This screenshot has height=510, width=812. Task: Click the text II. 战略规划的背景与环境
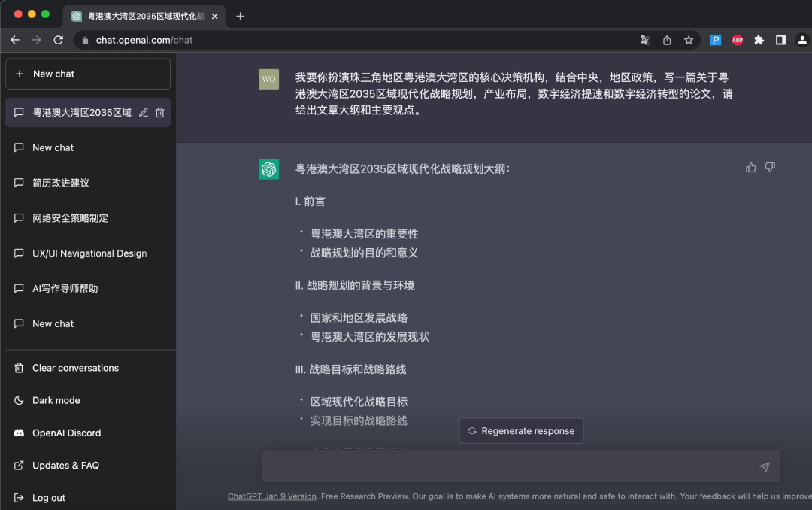[x=355, y=286]
